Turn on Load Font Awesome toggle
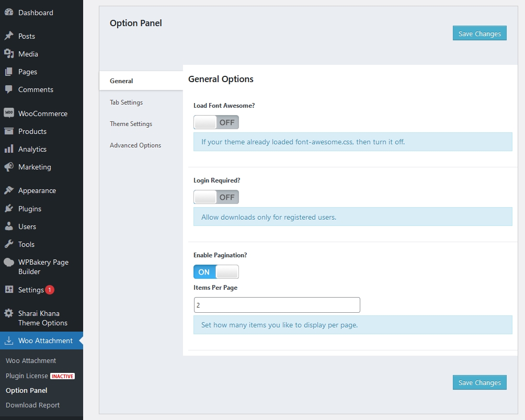This screenshot has width=525, height=420. [216, 122]
